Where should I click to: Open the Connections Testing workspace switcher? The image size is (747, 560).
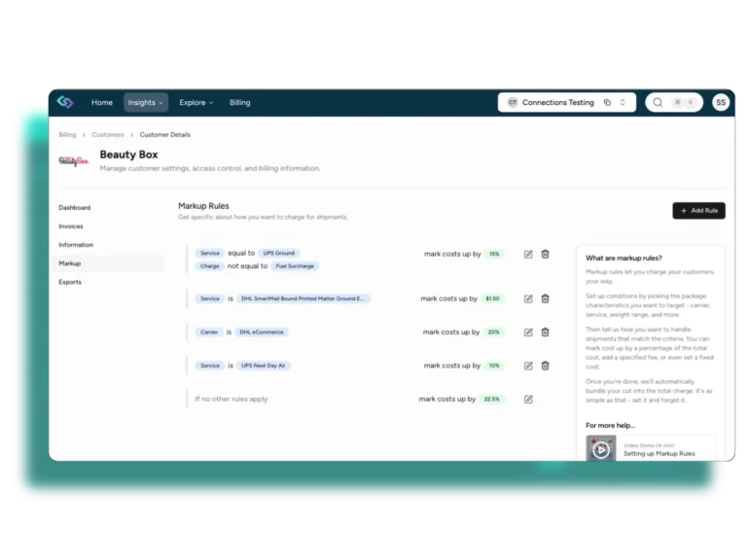[566, 102]
